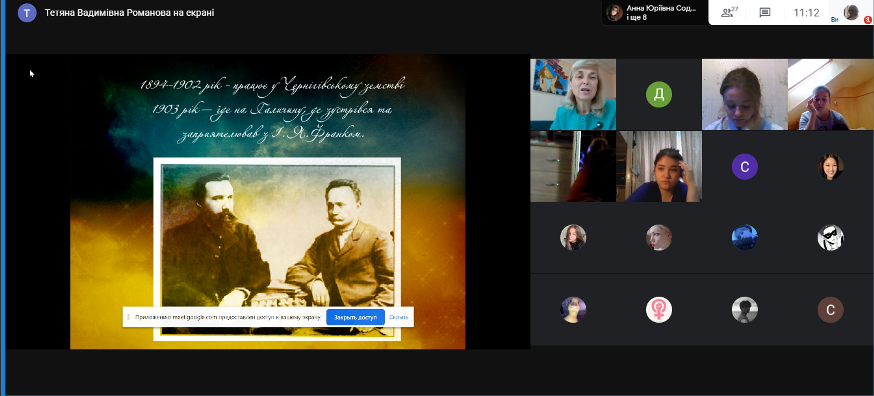Viewport: 874px width, 396px height.
Task: Open the chat messages panel
Action: tap(765, 12)
